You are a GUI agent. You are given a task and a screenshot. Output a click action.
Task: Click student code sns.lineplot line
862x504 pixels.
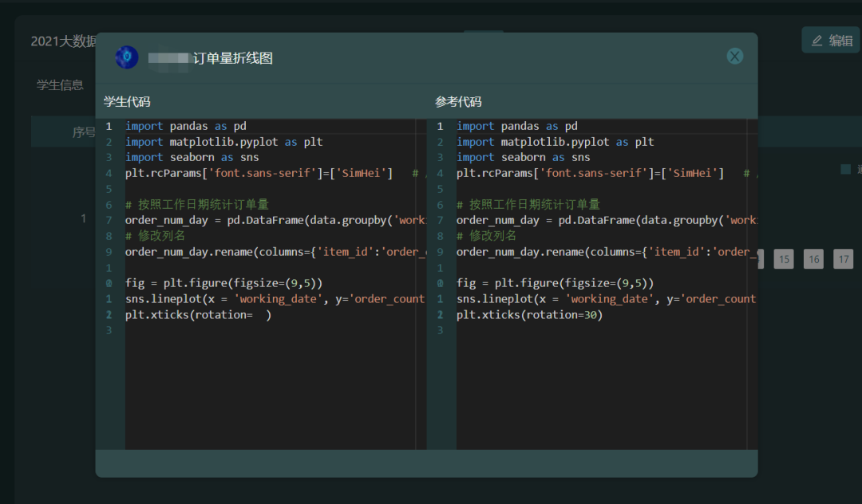pyautogui.click(x=275, y=299)
